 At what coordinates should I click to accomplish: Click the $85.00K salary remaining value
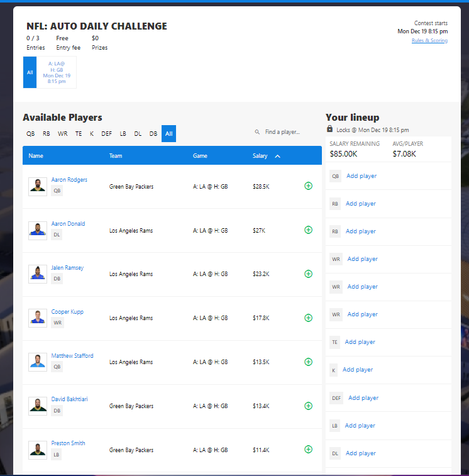tap(344, 154)
